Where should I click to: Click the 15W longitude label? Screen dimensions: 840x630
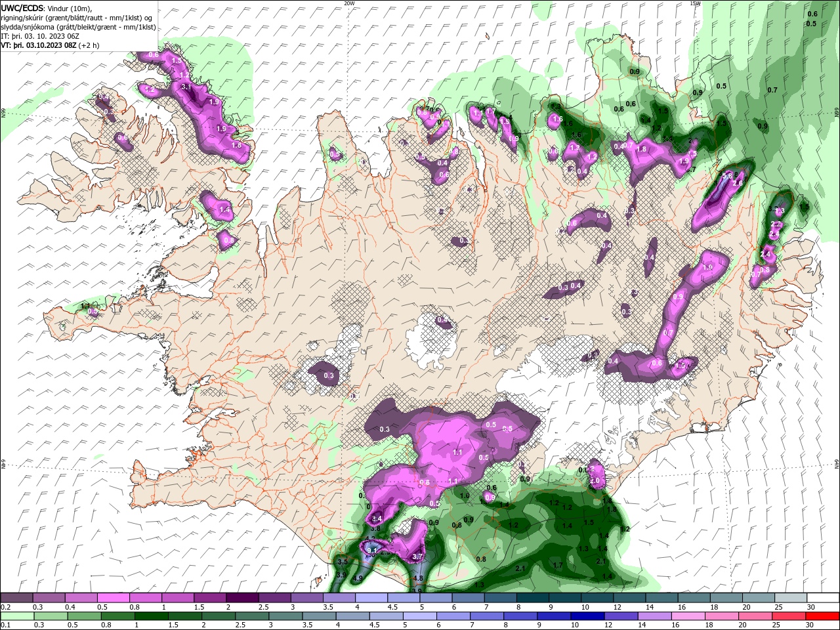[695, 3]
